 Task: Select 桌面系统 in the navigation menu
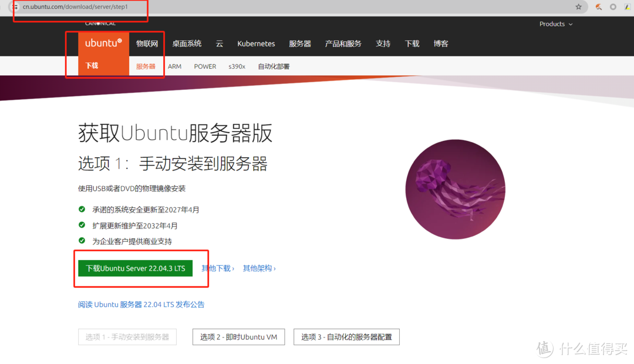point(187,43)
